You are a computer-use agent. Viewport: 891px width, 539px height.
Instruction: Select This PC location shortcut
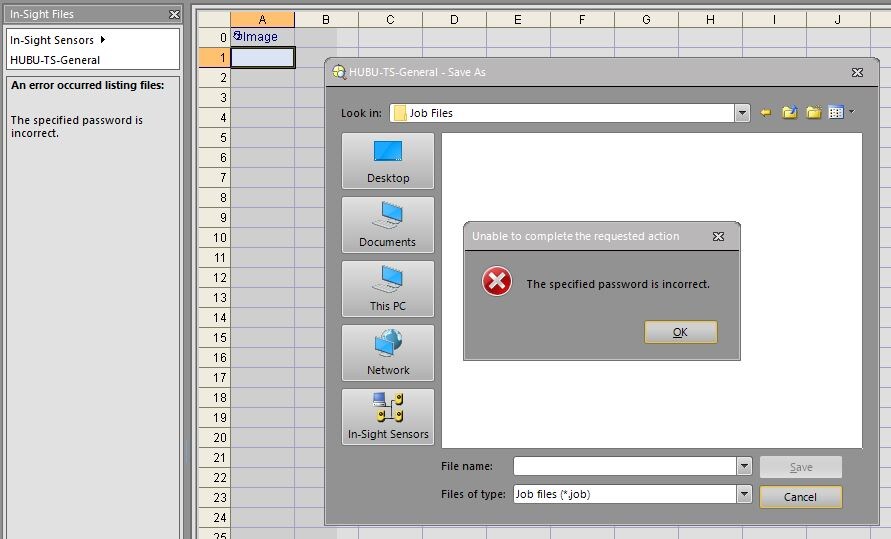pyautogui.click(x=388, y=289)
